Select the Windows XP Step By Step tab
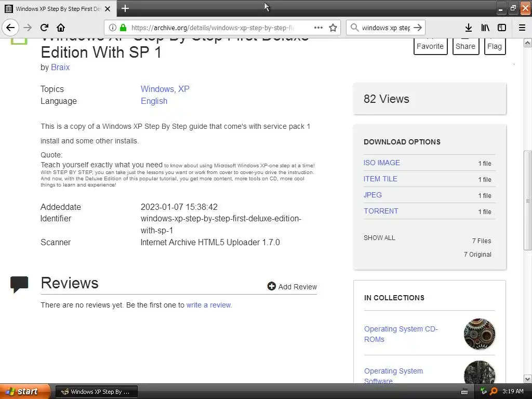The height and width of the screenshot is (399, 532). [x=58, y=9]
